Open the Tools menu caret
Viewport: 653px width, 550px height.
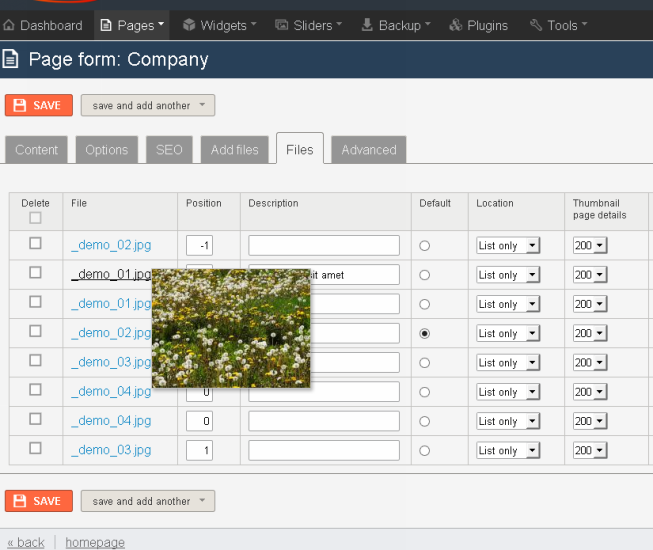(x=584, y=24)
